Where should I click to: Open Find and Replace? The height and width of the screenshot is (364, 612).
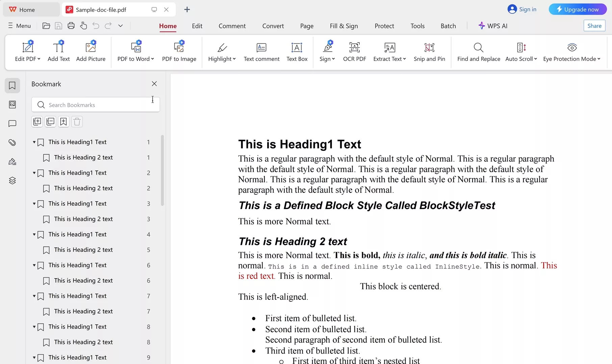coord(478,52)
